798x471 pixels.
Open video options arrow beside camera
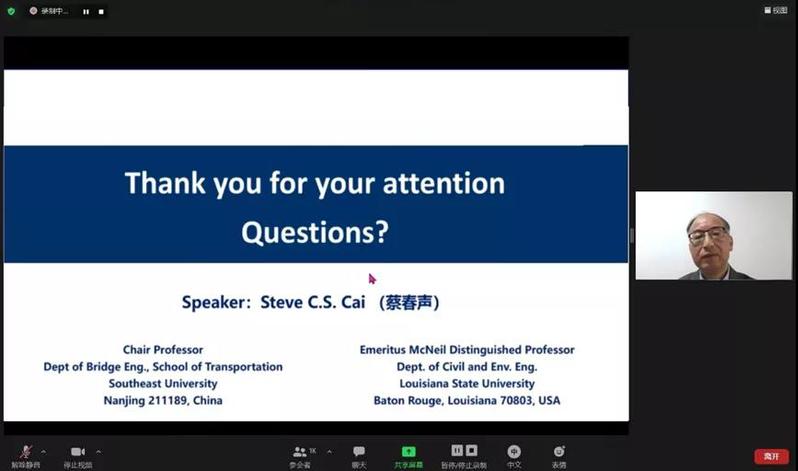click(98, 451)
